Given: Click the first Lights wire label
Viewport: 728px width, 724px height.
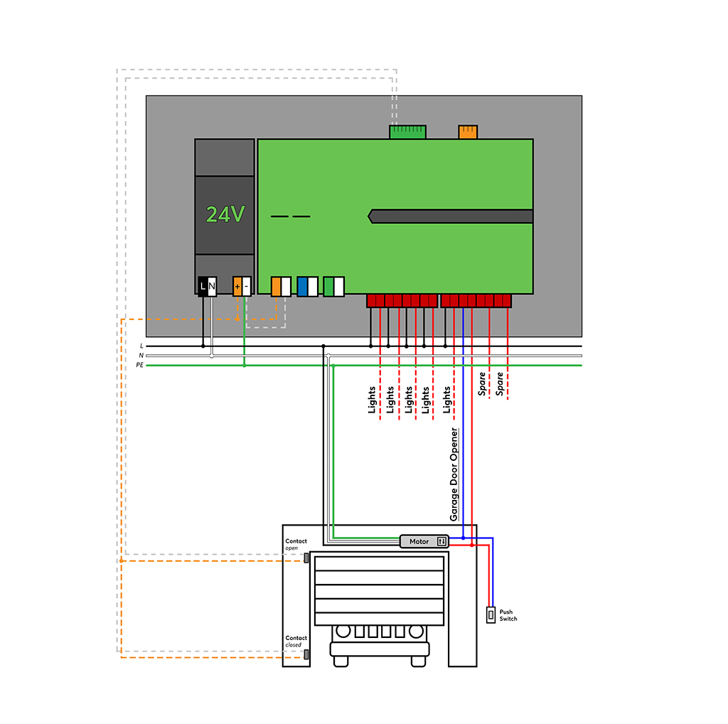Looking at the screenshot, I should coord(371,402).
